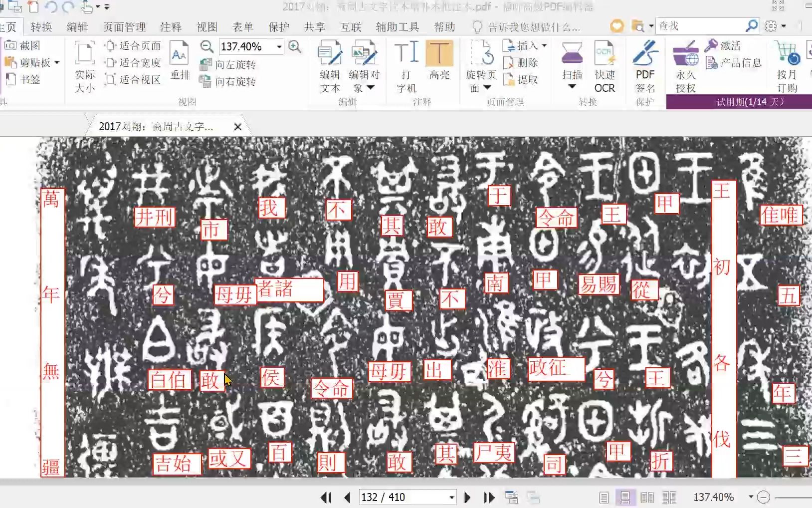Screen dimensions: 812x508
Task: Select single page view mode
Action: (x=604, y=498)
